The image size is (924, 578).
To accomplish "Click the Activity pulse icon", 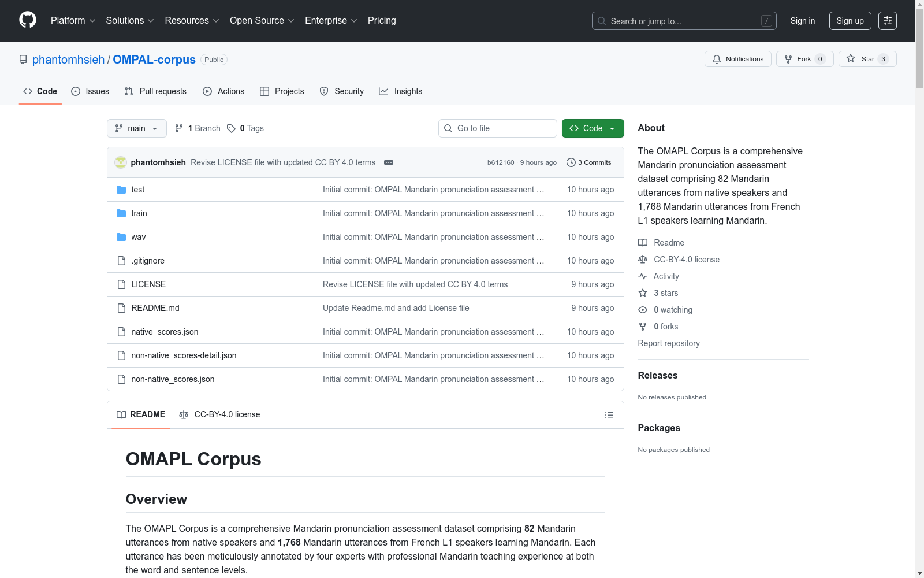I will click(643, 276).
